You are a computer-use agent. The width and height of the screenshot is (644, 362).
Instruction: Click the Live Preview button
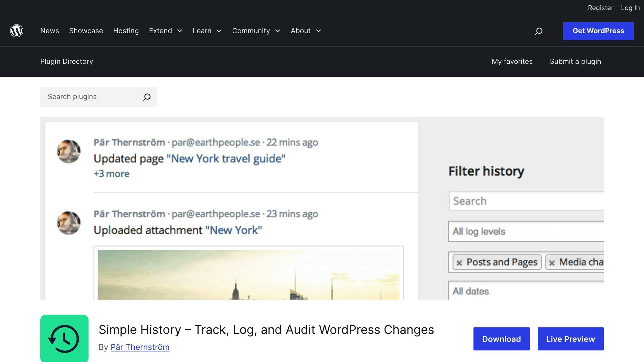click(571, 339)
